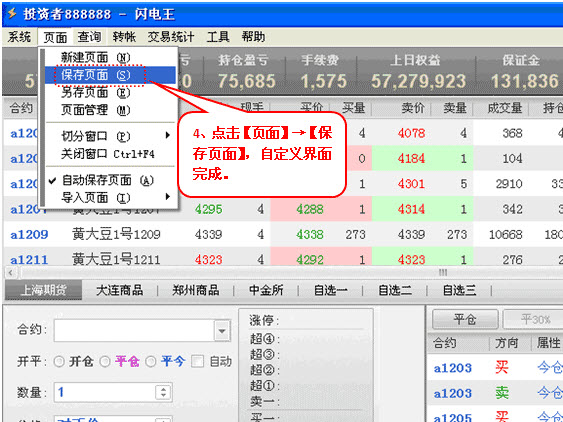Image resolution: width=563 pixels, height=422 pixels.
Task: Click the lightning bolt app icon in title bar
Action: coord(12,14)
